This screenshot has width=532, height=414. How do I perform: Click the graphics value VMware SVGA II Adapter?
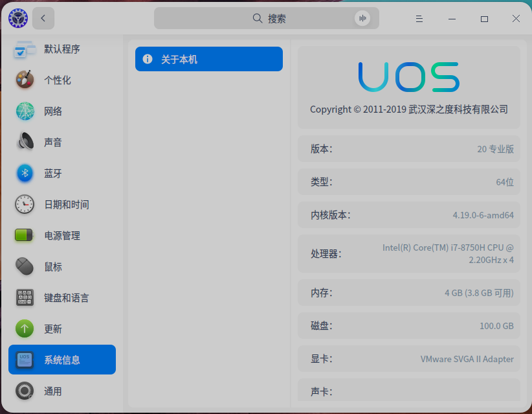tap(467, 359)
